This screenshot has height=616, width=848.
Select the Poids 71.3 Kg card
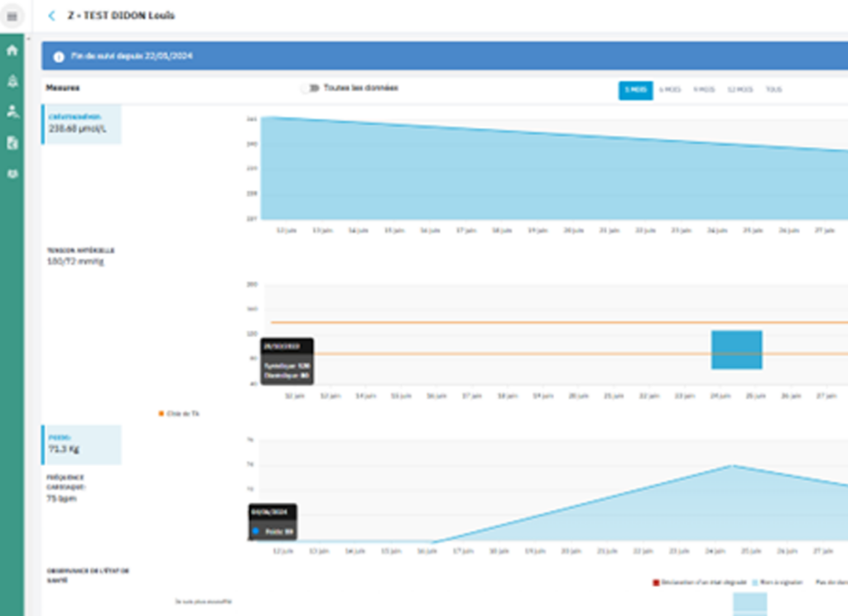[82, 445]
